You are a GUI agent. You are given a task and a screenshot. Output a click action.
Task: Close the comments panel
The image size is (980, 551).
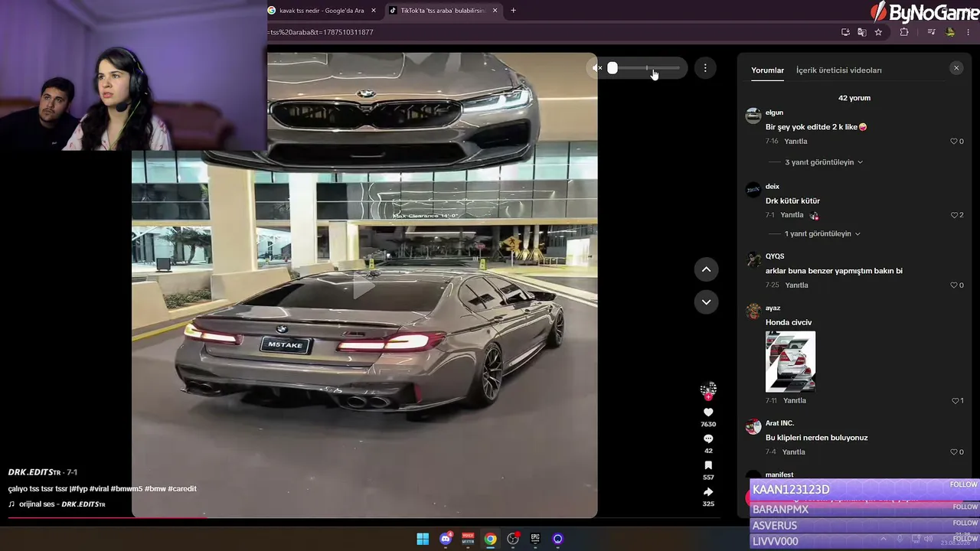coord(956,68)
